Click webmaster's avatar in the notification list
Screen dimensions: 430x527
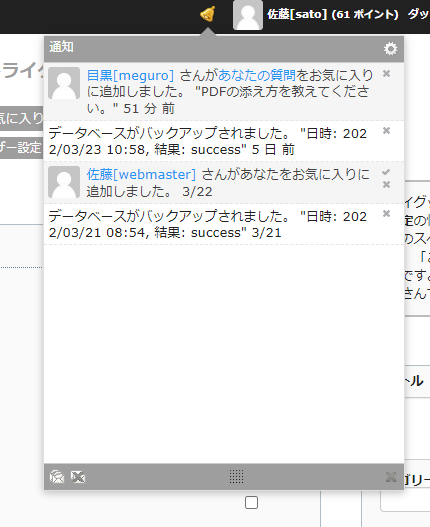pos(64,182)
